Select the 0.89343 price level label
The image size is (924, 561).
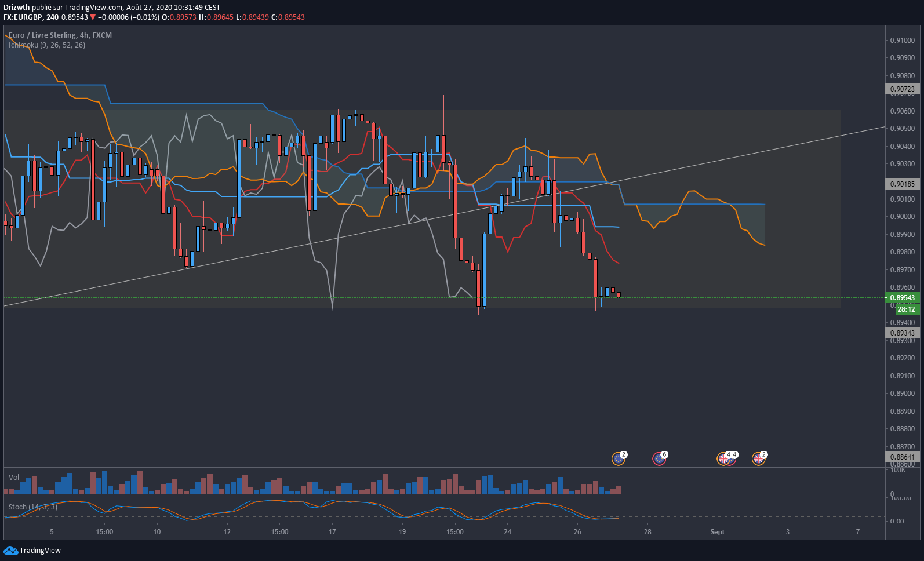pyautogui.click(x=902, y=333)
